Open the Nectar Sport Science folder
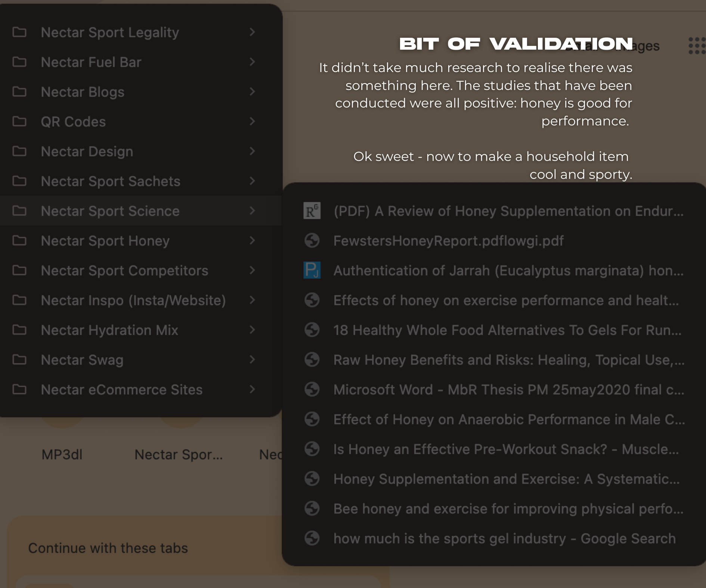The width and height of the screenshot is (706, 588). click(110, 211)
